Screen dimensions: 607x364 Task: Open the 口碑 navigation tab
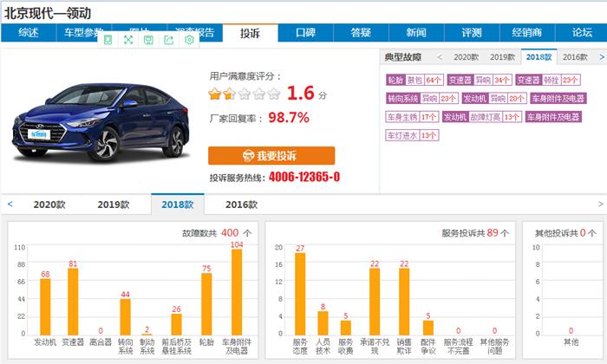[x=305, y=32]
